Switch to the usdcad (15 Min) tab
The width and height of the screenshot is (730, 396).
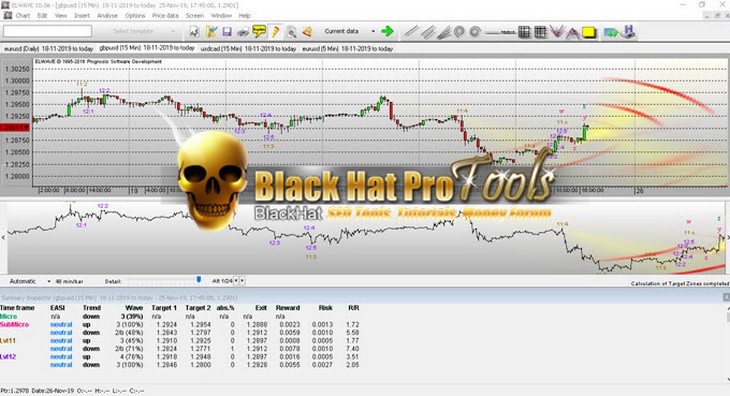click(x=248, y=48)
